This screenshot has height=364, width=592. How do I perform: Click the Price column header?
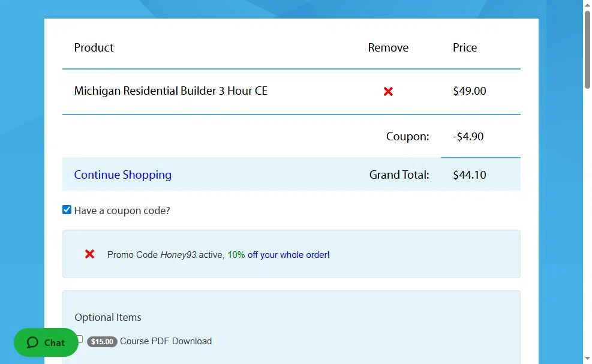pyautogui.click(x=465, y=47)
